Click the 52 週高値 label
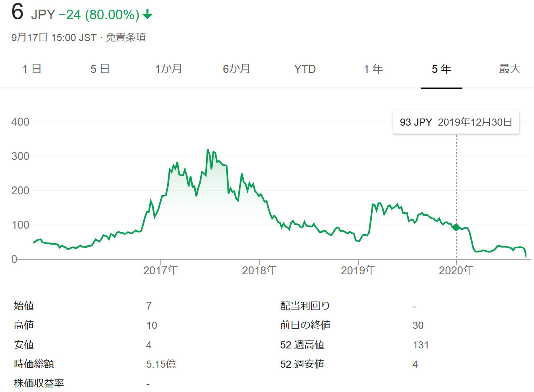Screen dimensions: 534x392 302,345
